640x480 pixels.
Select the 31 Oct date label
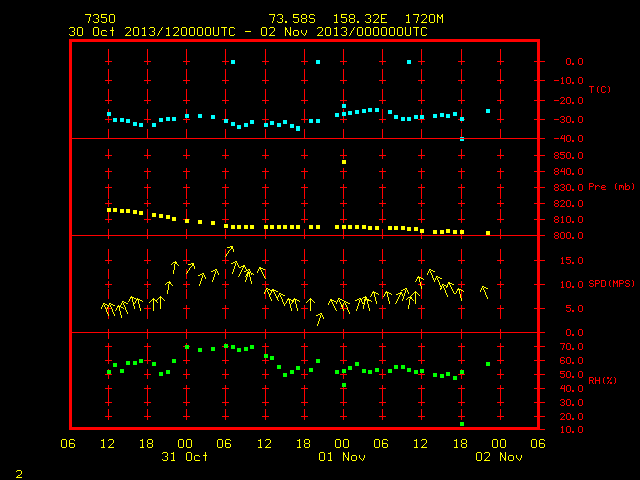pos(184,456)
